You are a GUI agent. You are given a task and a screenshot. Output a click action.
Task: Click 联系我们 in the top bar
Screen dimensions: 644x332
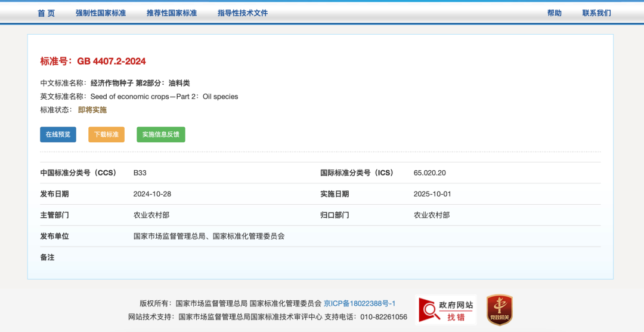(596, 13)
